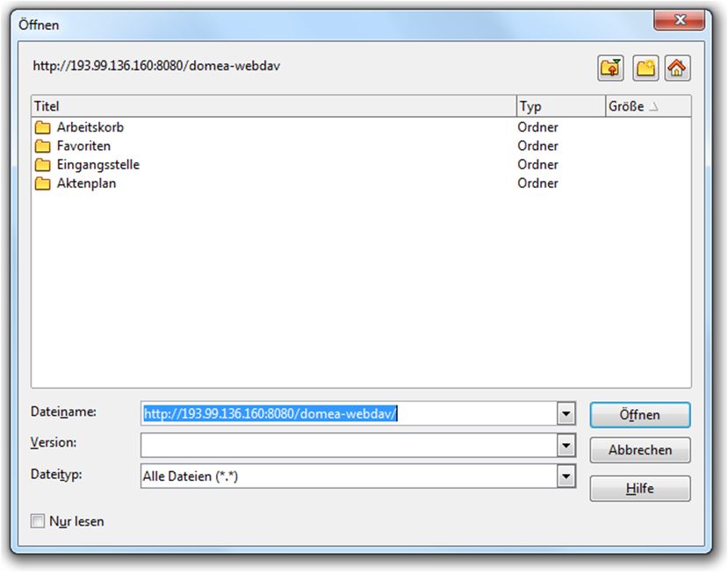Screen dimensions: 728x573
Task: Click the Favoriten folder icon
Action: (x=42, y=146)
